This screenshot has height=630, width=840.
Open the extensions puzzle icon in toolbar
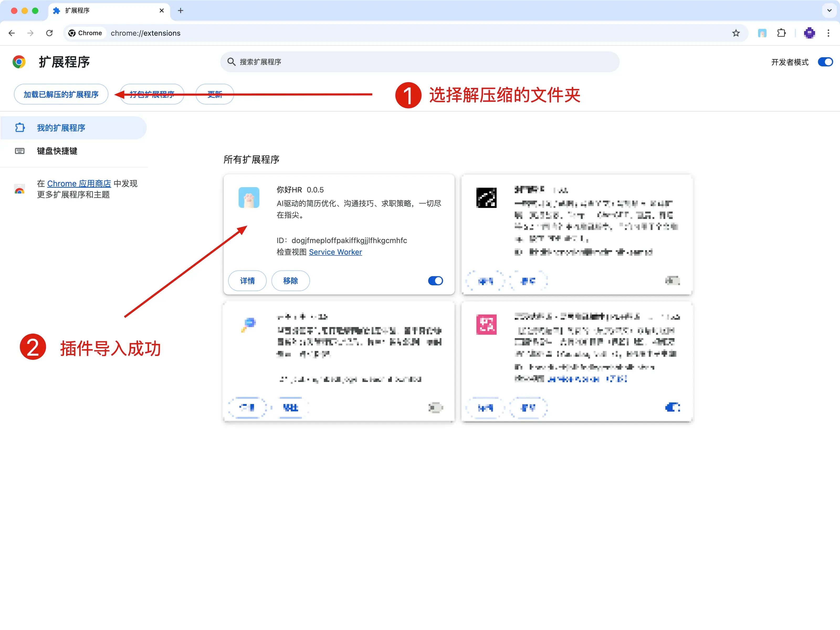(781, 33)
